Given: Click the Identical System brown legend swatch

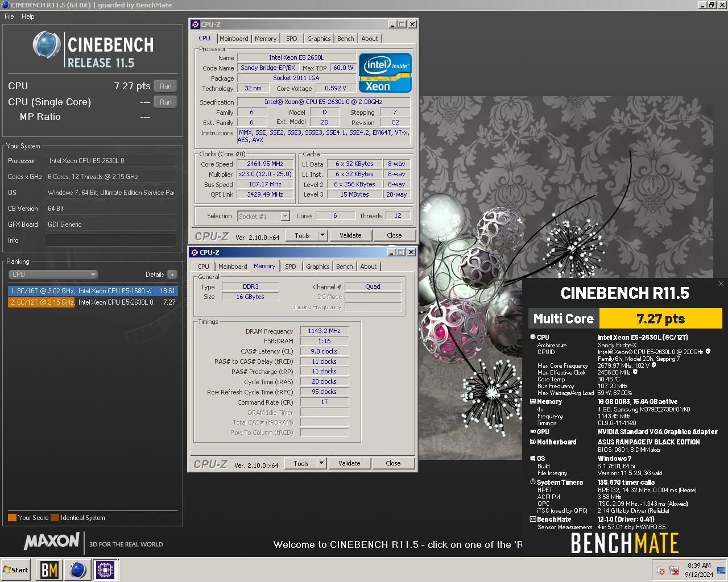Looking at the screenshot, I should tap(55, 518).
